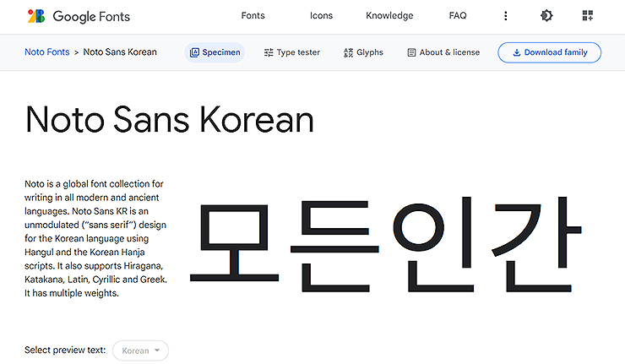Click Noto Sans Korean breadcrumb text
Screen dimensions: 625x364
pos(120,52)
